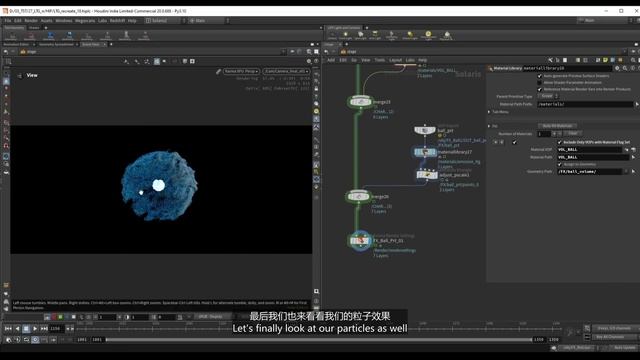Open the Edit menu in main menu bar
This screenshot has height=360, width=640.
[x=18, y=20]
